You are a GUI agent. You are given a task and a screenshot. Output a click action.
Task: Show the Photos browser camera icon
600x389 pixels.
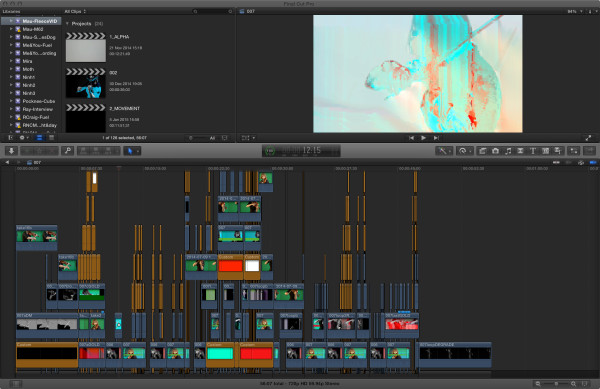point(495,151)
